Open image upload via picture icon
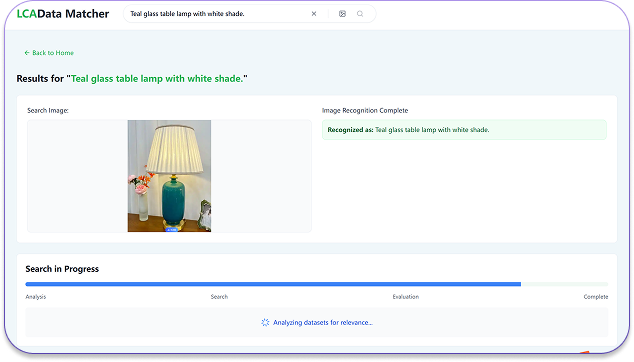Viewport: 634px width, 362px height. click(x=342, y=14)
